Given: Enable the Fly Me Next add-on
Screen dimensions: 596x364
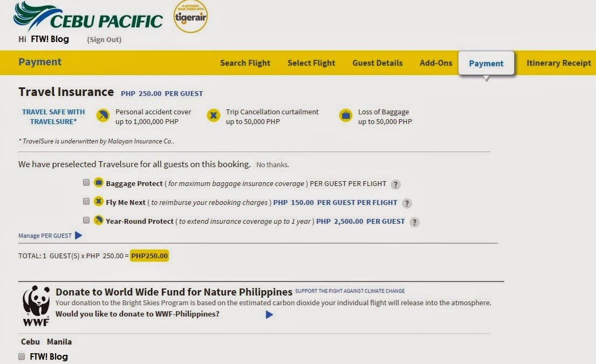Looking at the screenshot, I should (x=86, y=201).
